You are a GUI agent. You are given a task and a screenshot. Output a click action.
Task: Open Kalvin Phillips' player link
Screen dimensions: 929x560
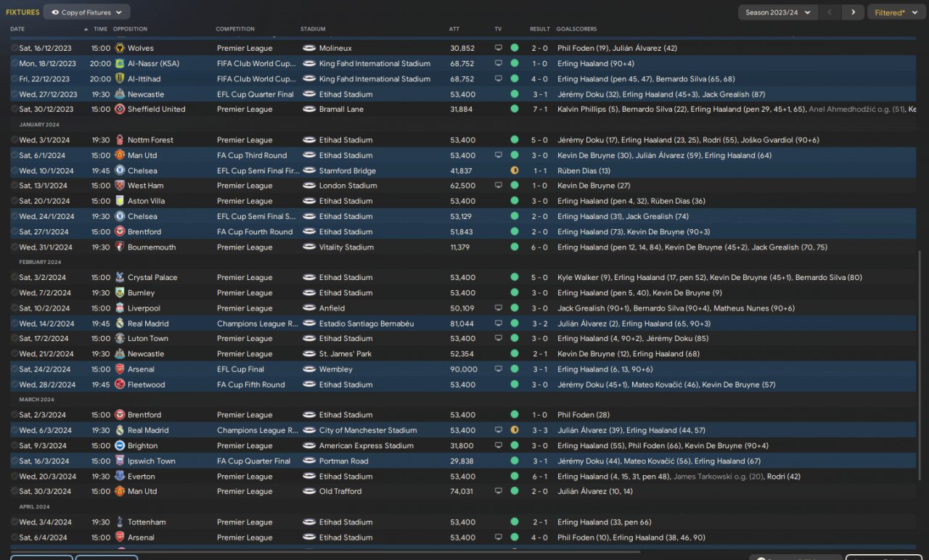583,109
